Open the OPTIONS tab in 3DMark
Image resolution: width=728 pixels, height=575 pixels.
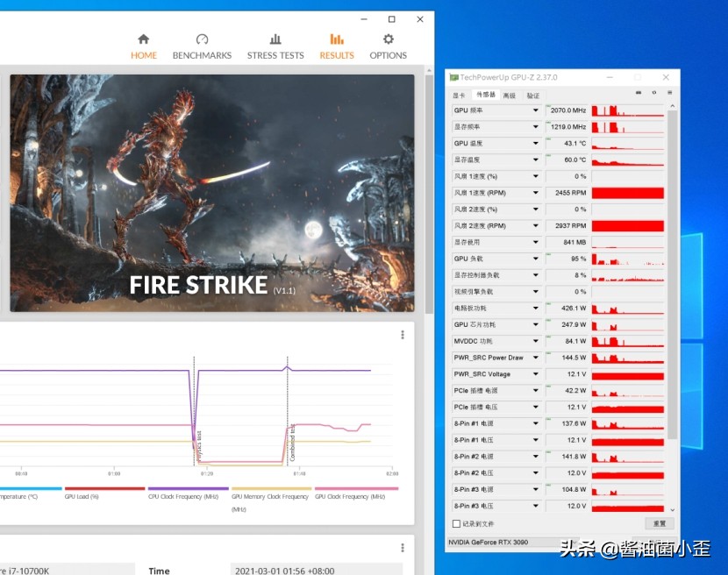(x=389, y=46)
